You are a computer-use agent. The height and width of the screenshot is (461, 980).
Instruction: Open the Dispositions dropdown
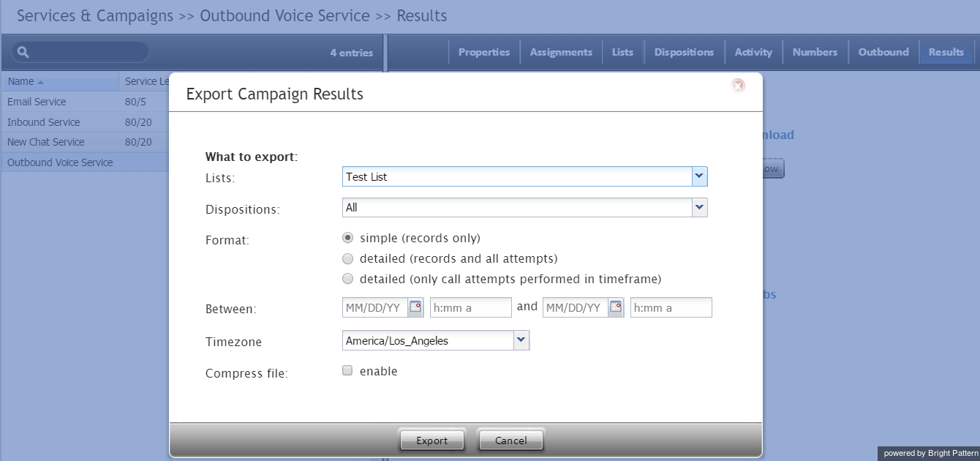point(699,208)
